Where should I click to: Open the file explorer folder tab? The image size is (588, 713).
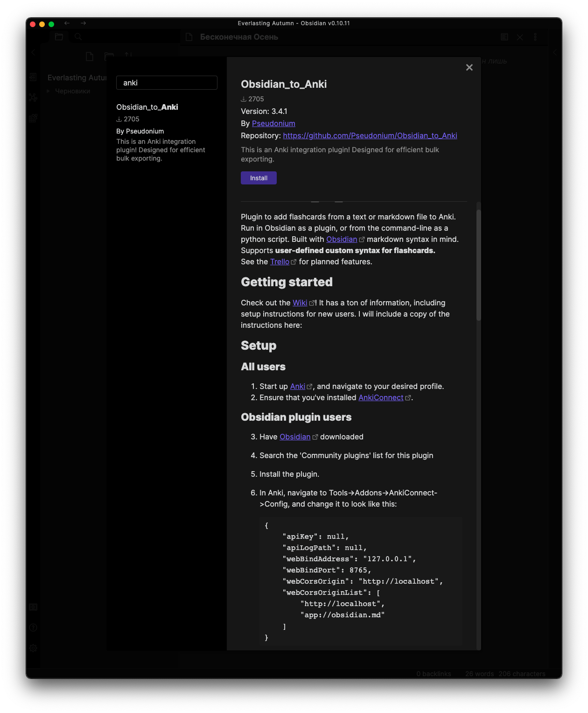click(59, 37)
